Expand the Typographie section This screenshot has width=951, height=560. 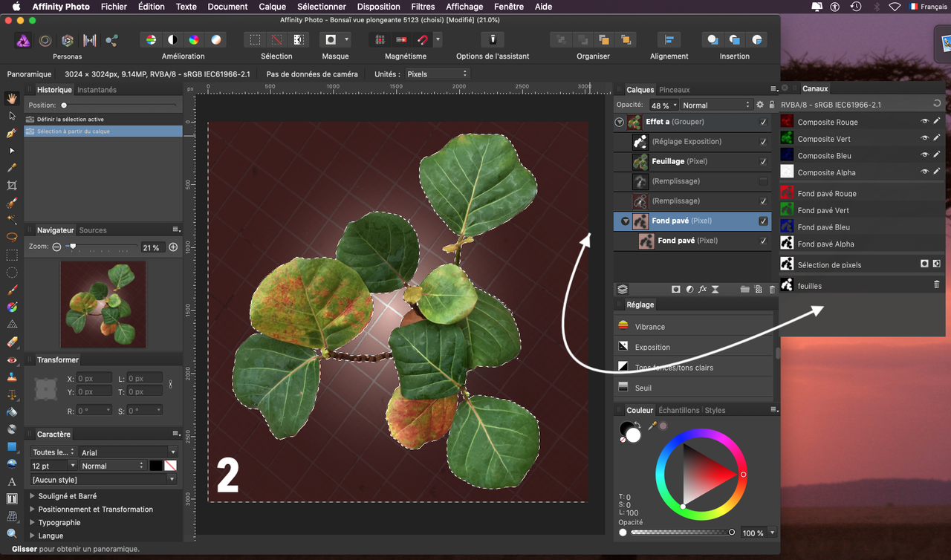[x=32, y=523]
